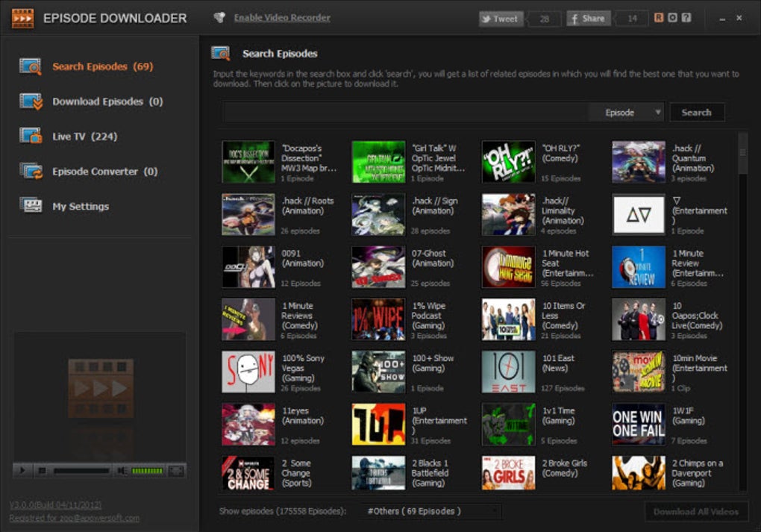This screenshot has width=761, height=532.
Task: Click '"Girl Talk" W OpTic Jewel' title text
Action: (x=438, y=158)
